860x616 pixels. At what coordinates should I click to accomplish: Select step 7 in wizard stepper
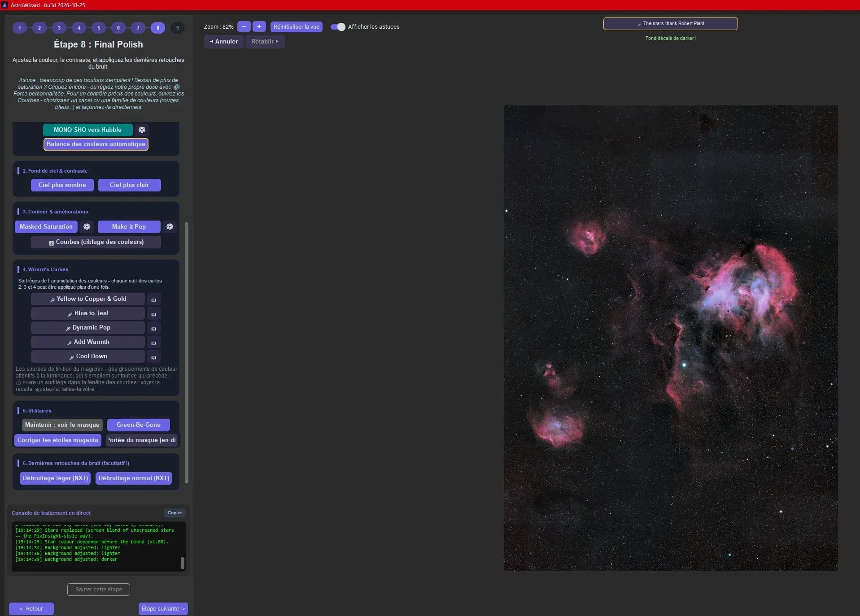point(138,28)
